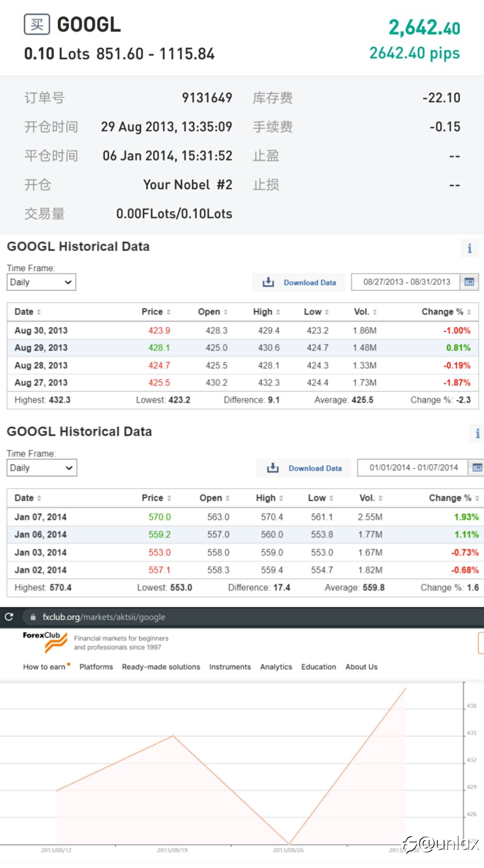This screenshot has width=484, height=868.
Task: Click the info icon of the first Historical Data table
Action: (469, 248)
